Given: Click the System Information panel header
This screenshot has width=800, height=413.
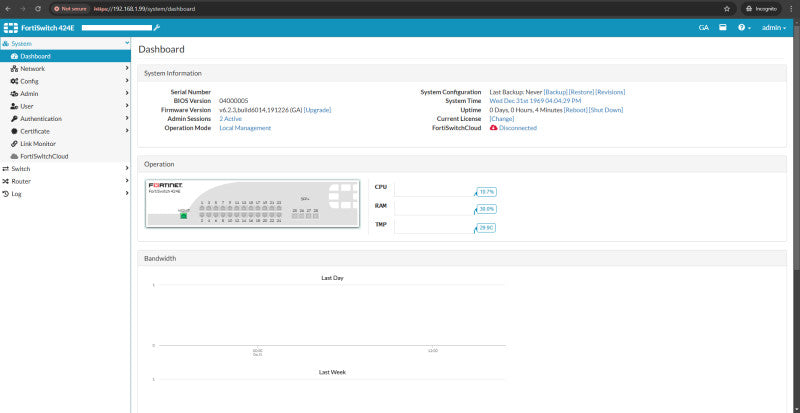Looking at the screenshot, I should (462, 74).
